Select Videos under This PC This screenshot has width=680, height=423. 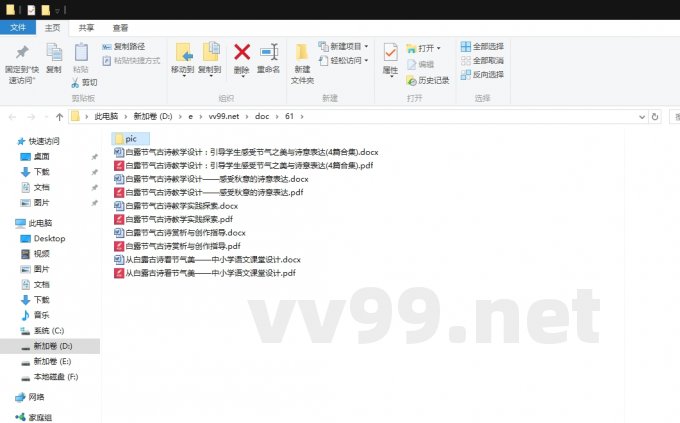pos(36,253)
